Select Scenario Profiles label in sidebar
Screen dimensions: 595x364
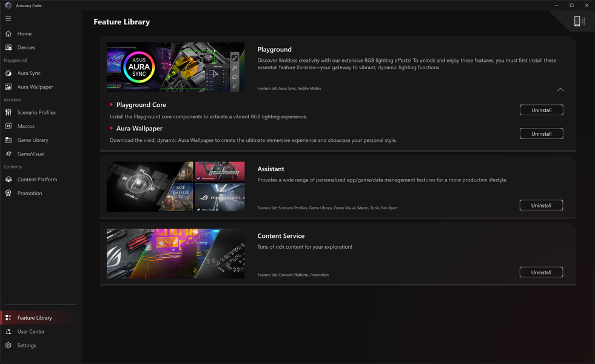(x=36, y=112)
